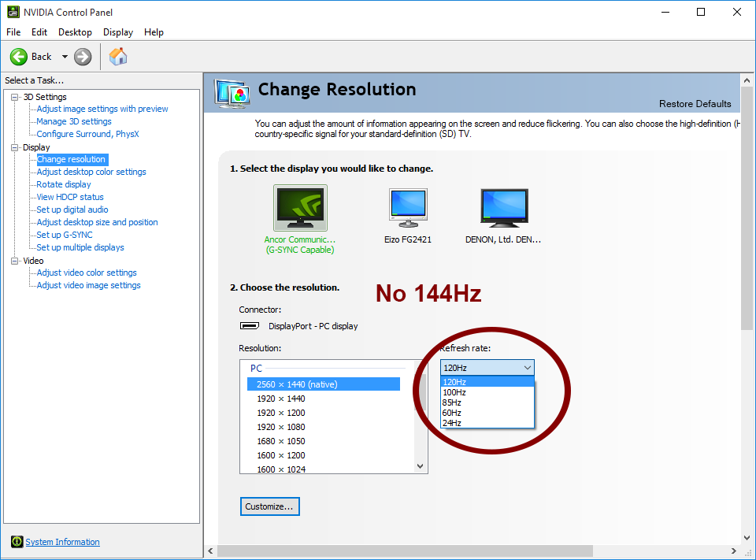Viewport: 756px width, 560px height.
Task: Select 1920 × 1200 resolution
Action: point(281,413)
